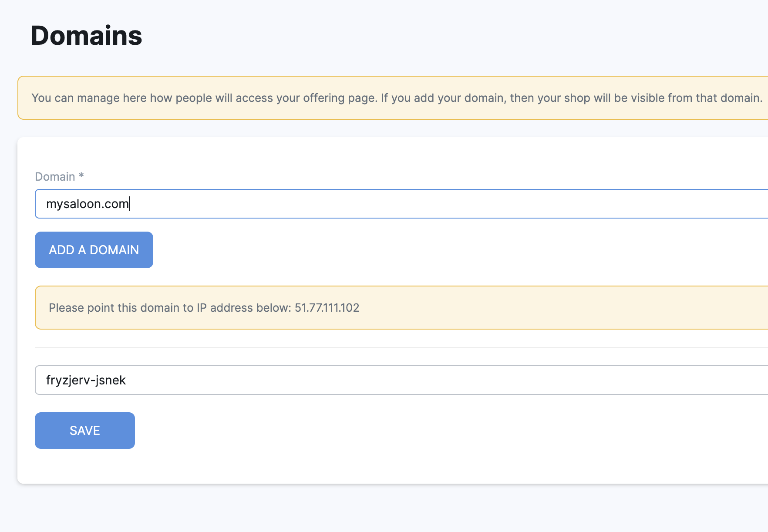This screenshot has height=532, width=768.
Task: Click the IP address 51.77.111.102 text
Action: point(327,308)
